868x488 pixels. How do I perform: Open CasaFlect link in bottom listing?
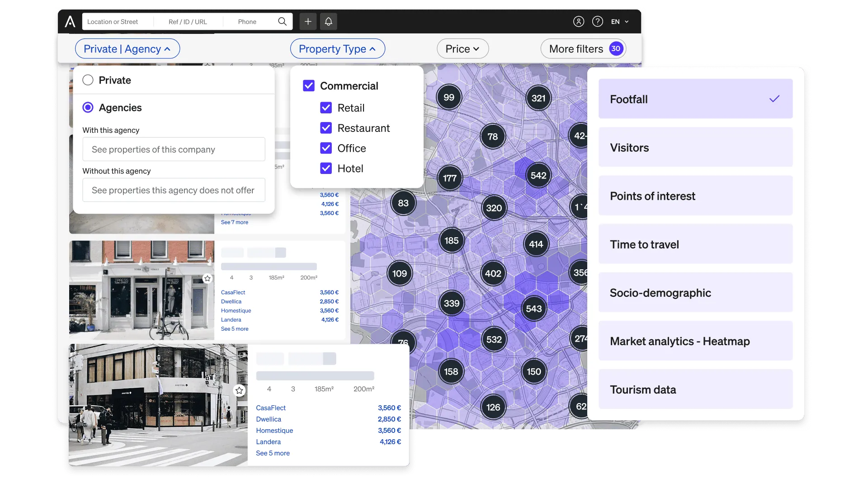pyautogui.click(x=271, y=408)
